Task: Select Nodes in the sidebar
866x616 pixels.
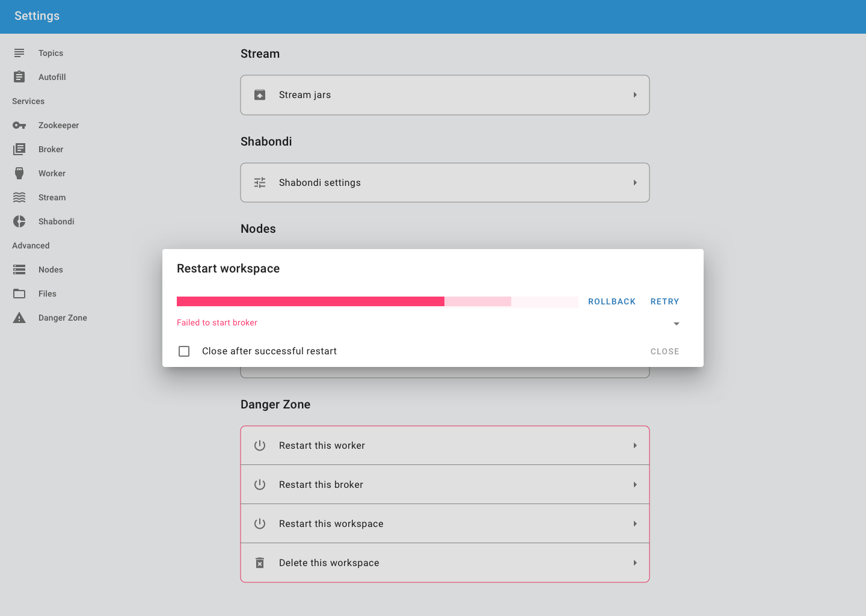Action: click(x=51, y=269)
